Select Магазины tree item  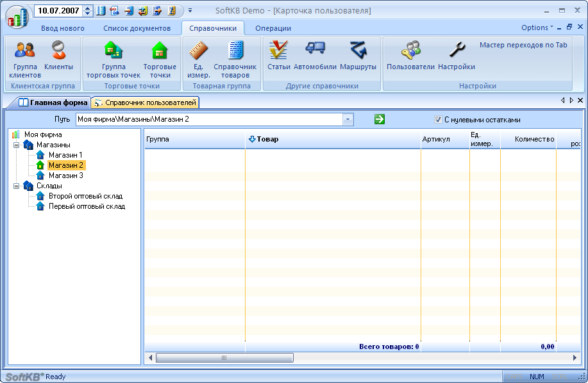coord(53,145)
